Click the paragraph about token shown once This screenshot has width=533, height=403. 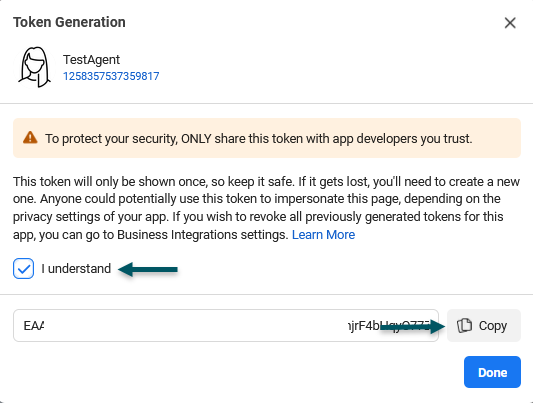pyautogui.click(x=266, y=208)
